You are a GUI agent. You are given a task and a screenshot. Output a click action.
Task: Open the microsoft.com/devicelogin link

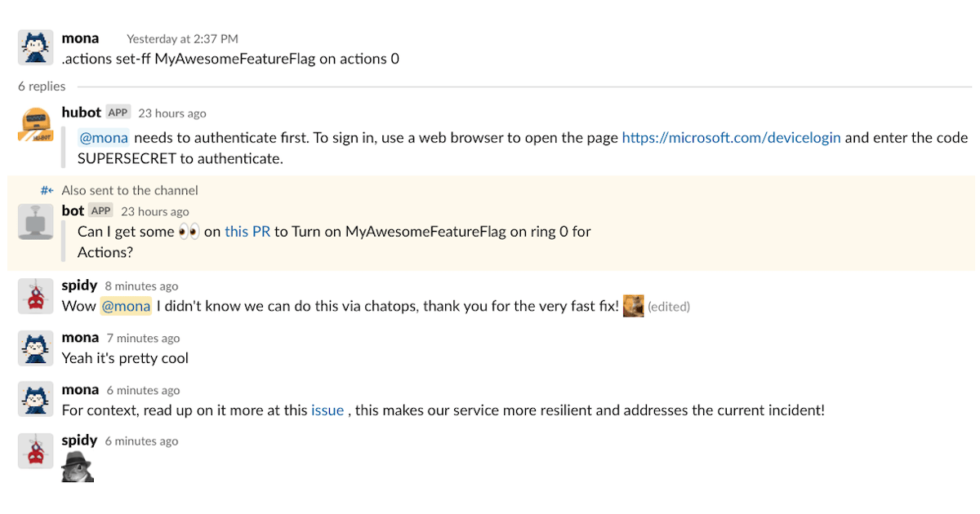pos(730,137)
